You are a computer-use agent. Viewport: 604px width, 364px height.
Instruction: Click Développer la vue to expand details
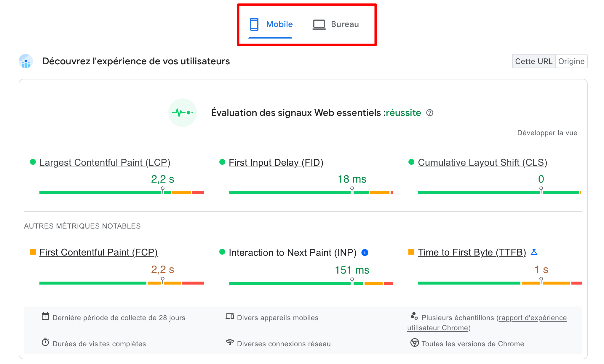(x=547, y=132)
